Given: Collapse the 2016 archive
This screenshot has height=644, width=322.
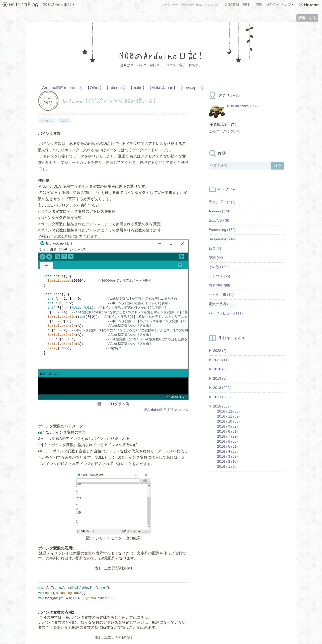Looking at the screenshot, I should (210, 406).
